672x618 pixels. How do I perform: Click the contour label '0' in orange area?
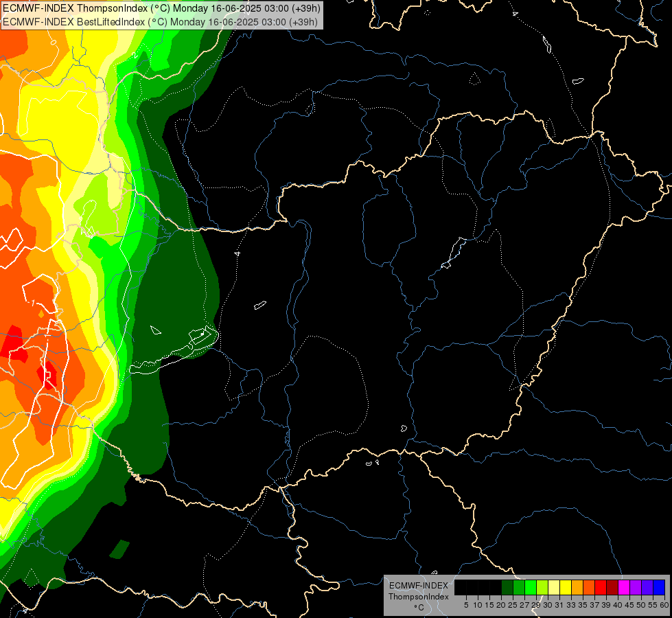53,42
